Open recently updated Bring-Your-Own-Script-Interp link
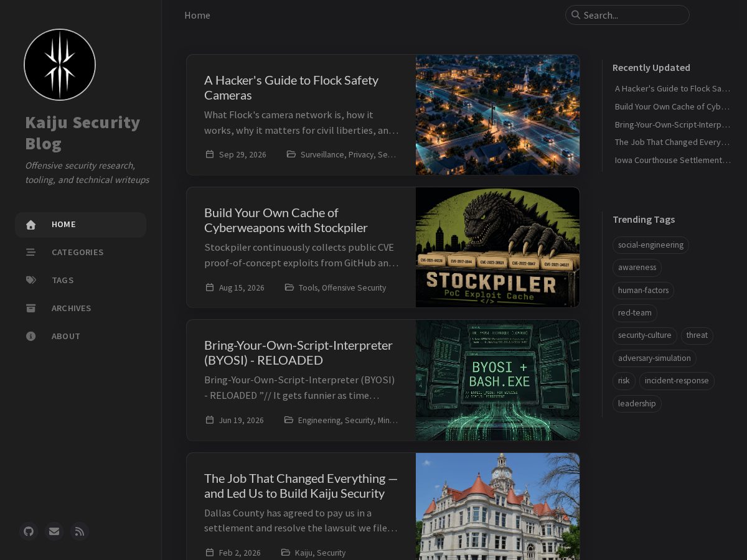 [x=673, y=124]
